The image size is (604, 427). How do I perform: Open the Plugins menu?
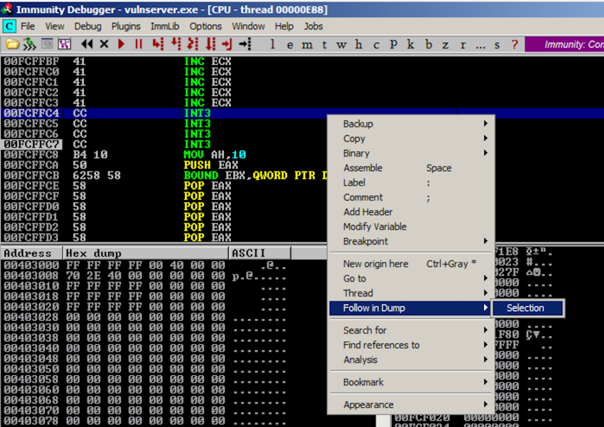pyautogui.click(x=126, y=26)
